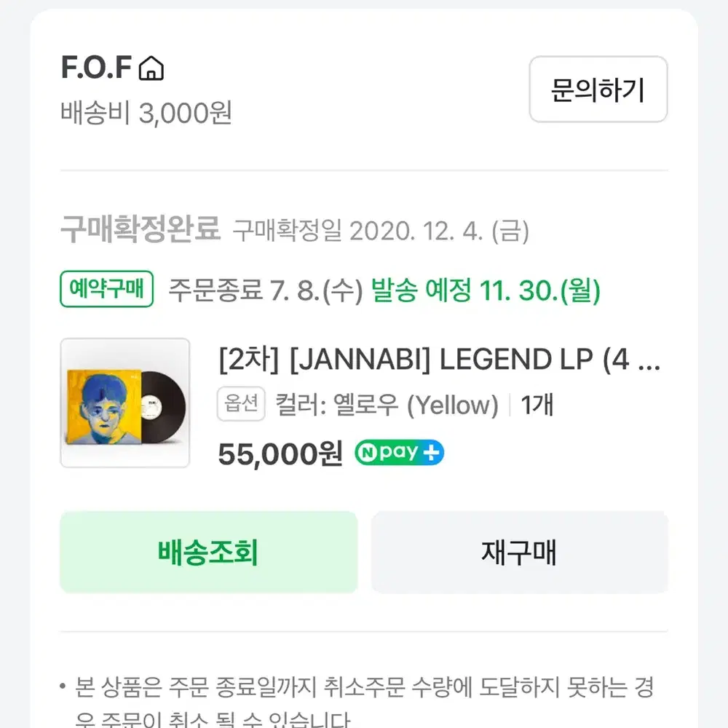This screenshot has height=728, width=728.
Task: Tap the Npay plus badge
Action: (399, 452)
